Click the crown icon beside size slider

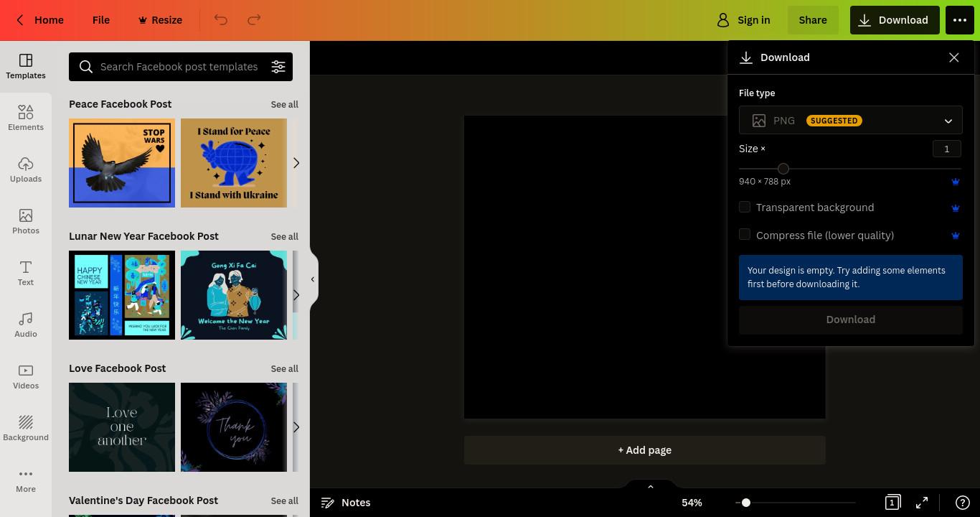[955, 182]
